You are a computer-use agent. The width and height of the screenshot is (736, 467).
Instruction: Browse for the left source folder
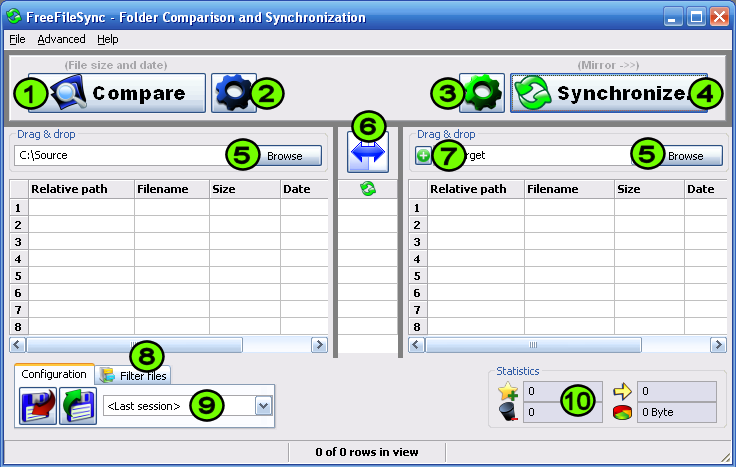click(x=284, y=156)
